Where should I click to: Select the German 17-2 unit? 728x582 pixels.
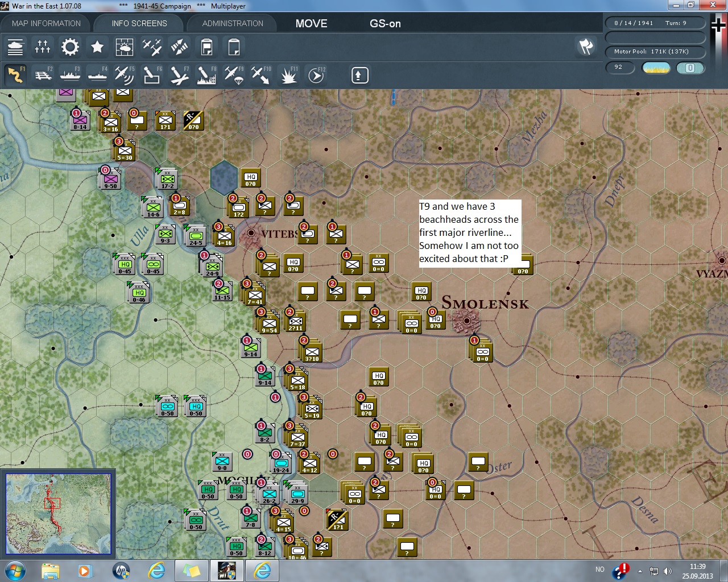click(x=167, y=178)
